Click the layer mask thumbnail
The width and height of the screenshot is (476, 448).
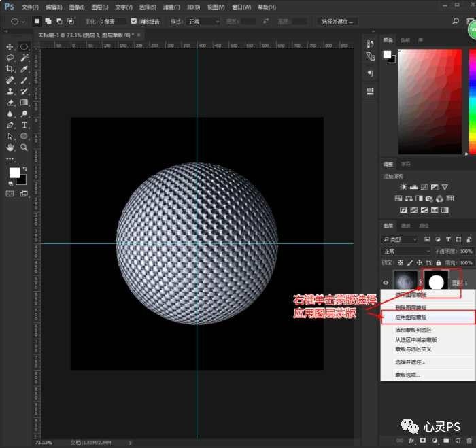[435, 281]
